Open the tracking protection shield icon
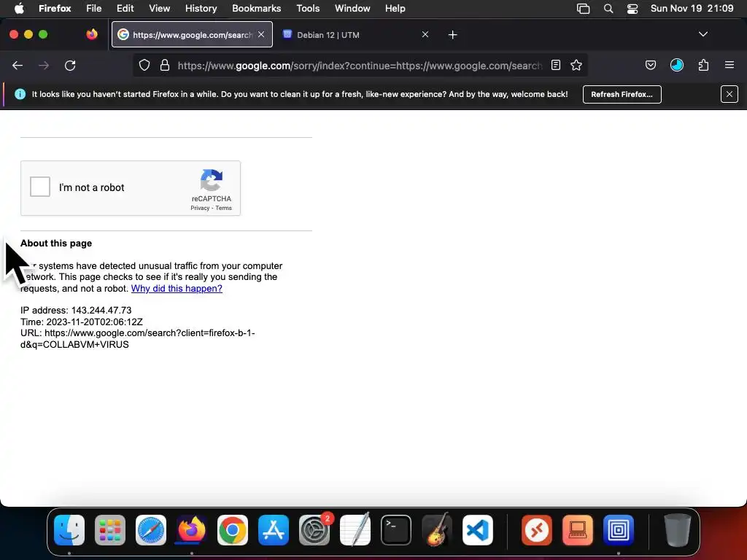The width and height of the screenshot is (747, 560). point(144,65)
